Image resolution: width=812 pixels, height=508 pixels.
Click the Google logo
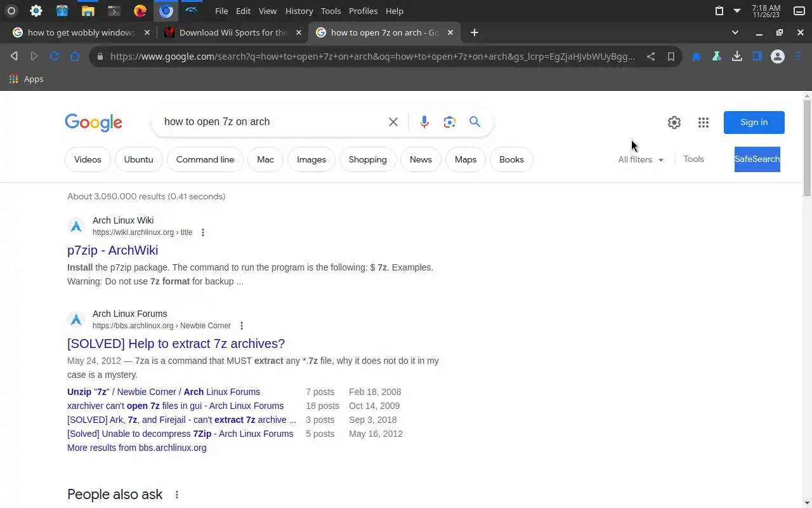(93, 123)
